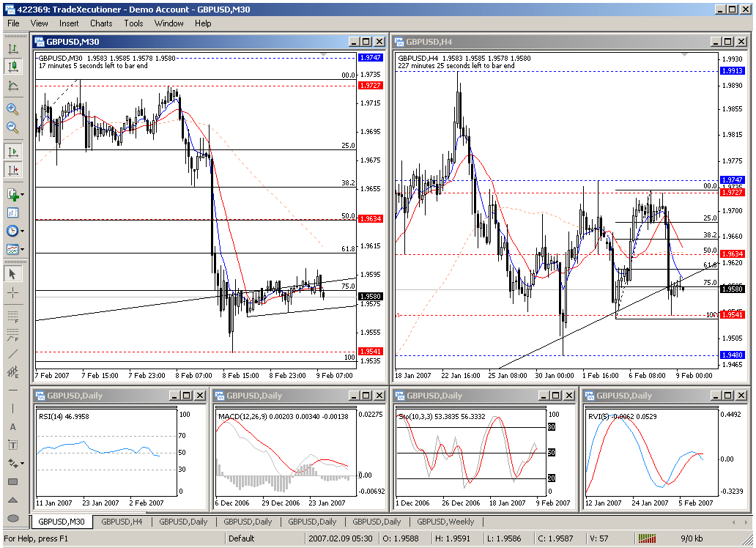Screen dimensions: 756x548
Task: Click the 'V: 57' volume status value
Action: 599,538
